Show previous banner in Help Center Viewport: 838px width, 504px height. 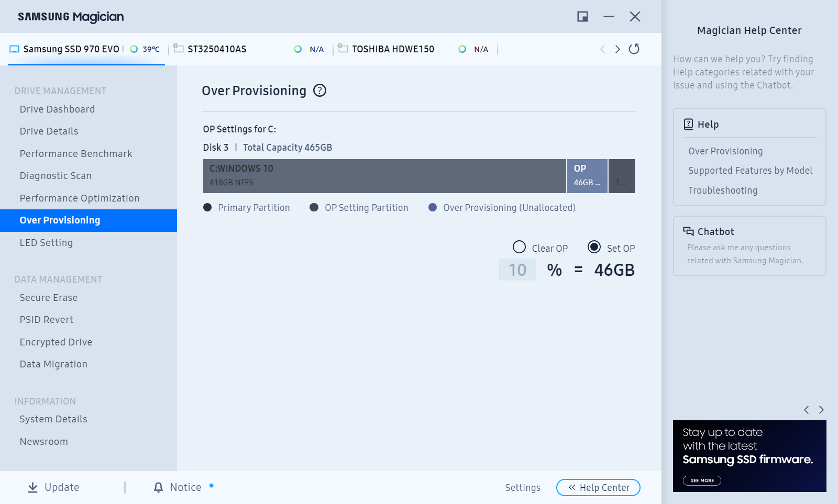807,410
